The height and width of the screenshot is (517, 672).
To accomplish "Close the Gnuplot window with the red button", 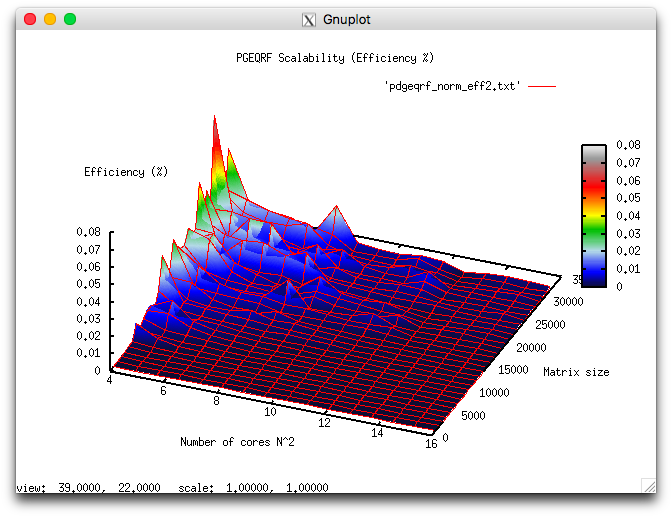I will coord(30,19).
